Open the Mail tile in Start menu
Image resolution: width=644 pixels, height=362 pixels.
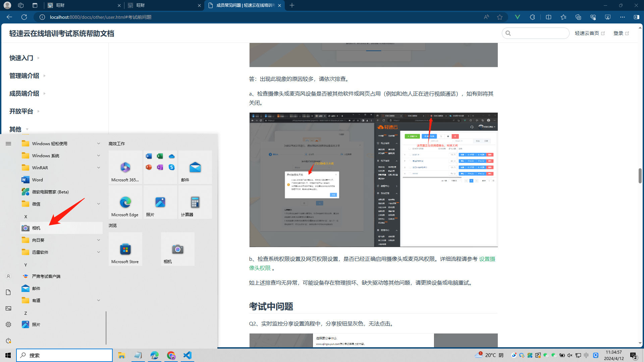[x=195, y=167]
